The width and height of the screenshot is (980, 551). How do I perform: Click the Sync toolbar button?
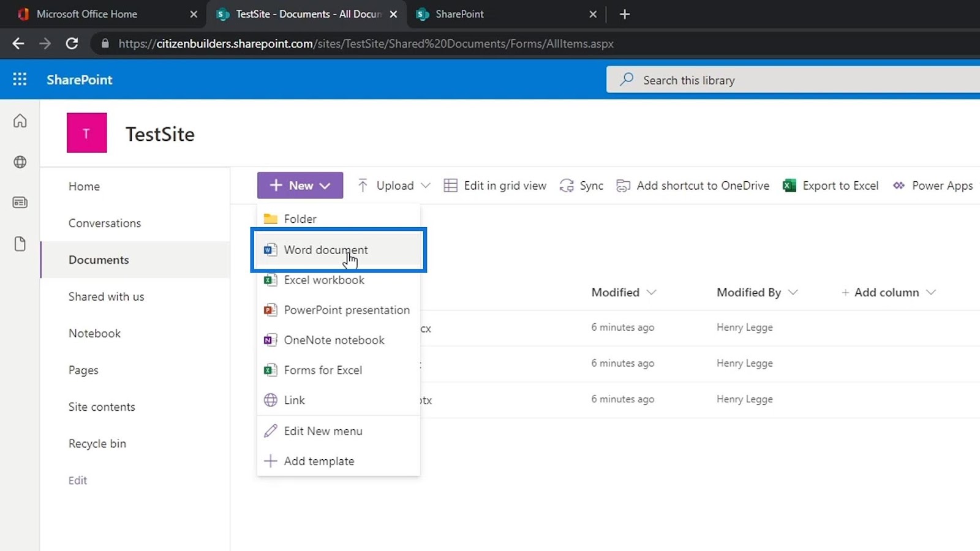tap(581, 186)
